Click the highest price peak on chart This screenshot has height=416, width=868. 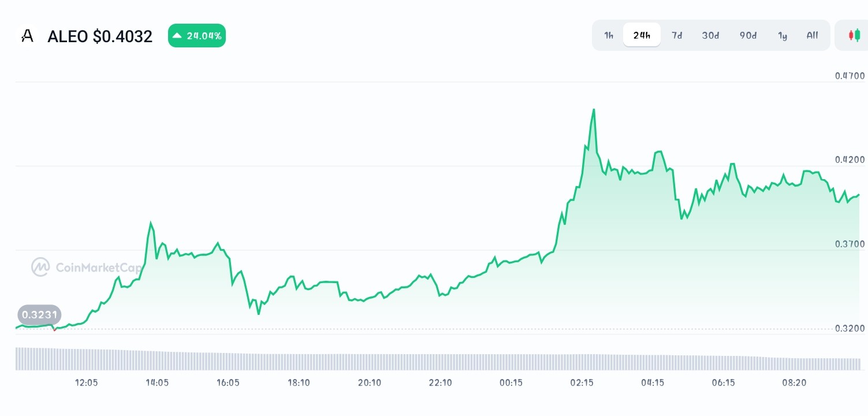594,109
